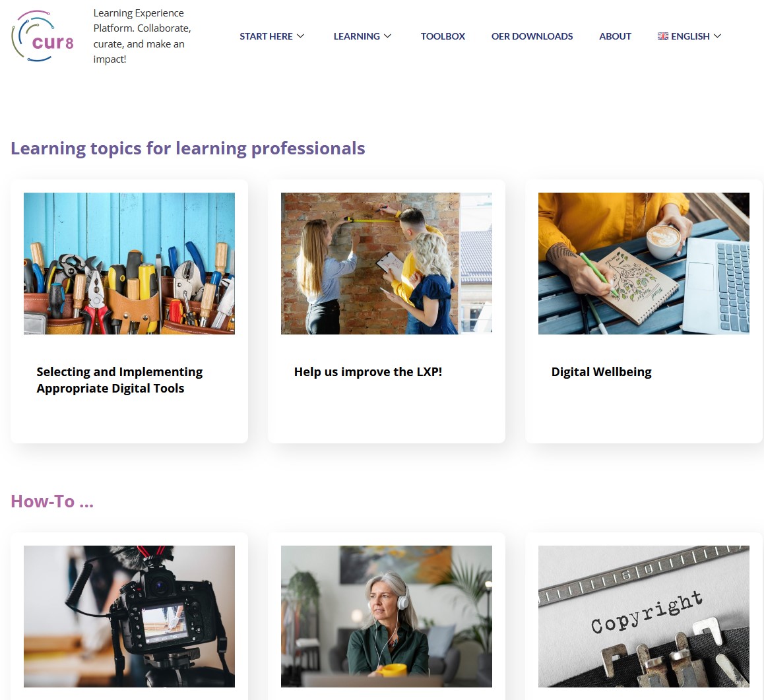Open the Help us improve the LXP! link

(368, 371)
